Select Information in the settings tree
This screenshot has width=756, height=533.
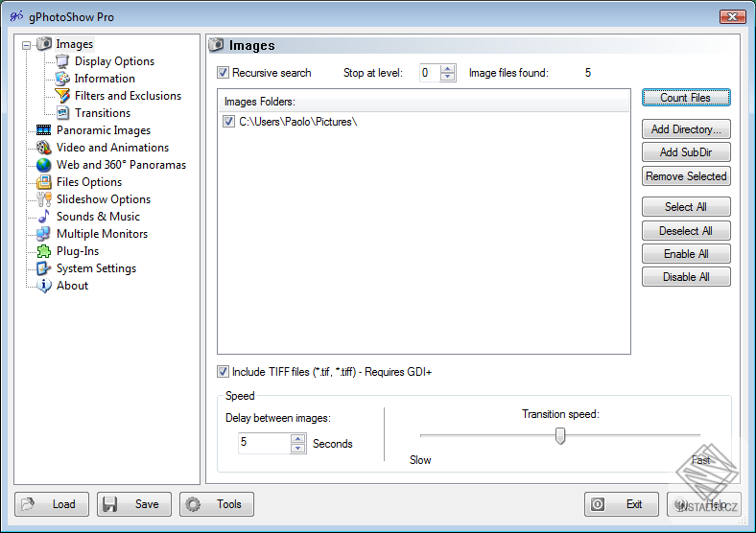click(105, 79)
